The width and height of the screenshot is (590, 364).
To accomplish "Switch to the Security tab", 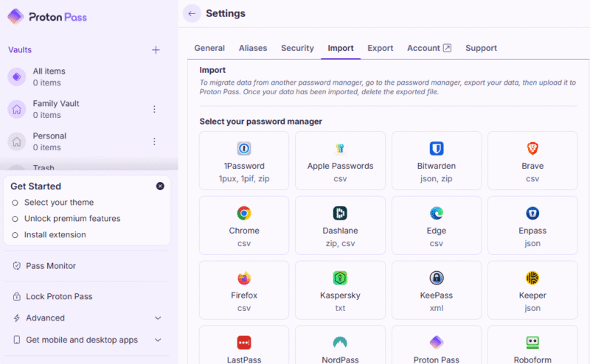I will pyautogui.click(x=297, y=48).
